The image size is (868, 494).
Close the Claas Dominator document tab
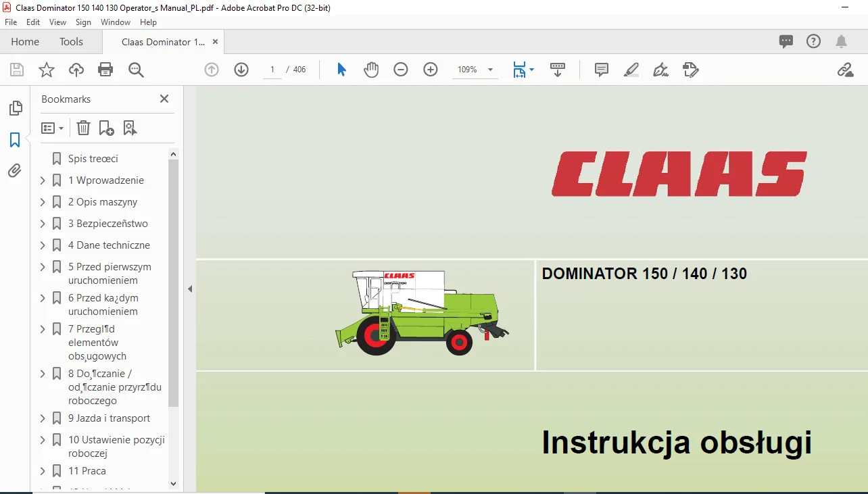click(x=216, y=42)
